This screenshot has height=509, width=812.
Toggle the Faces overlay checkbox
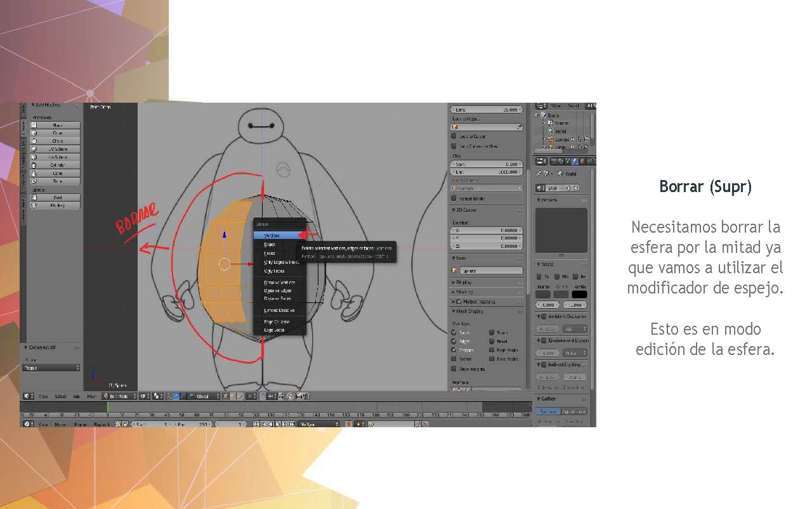click(x=454, y=332)
